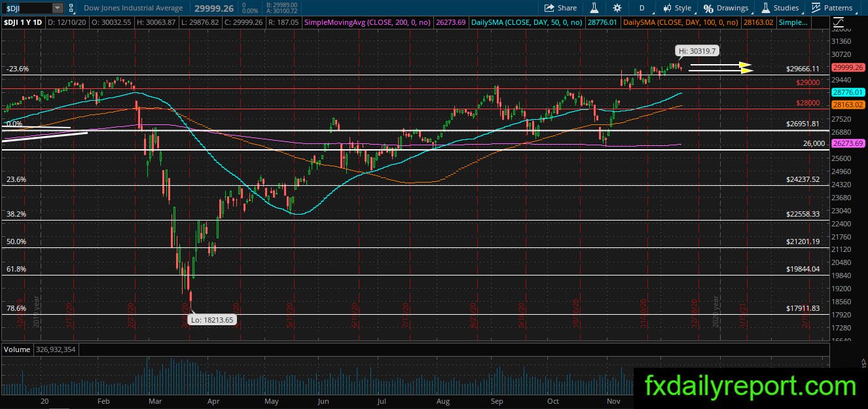Image resolution: width=868 pixels, height=409 pixels.
Task: Click the 61.8% Fibonacci percent label
Action: click(16, 269)
